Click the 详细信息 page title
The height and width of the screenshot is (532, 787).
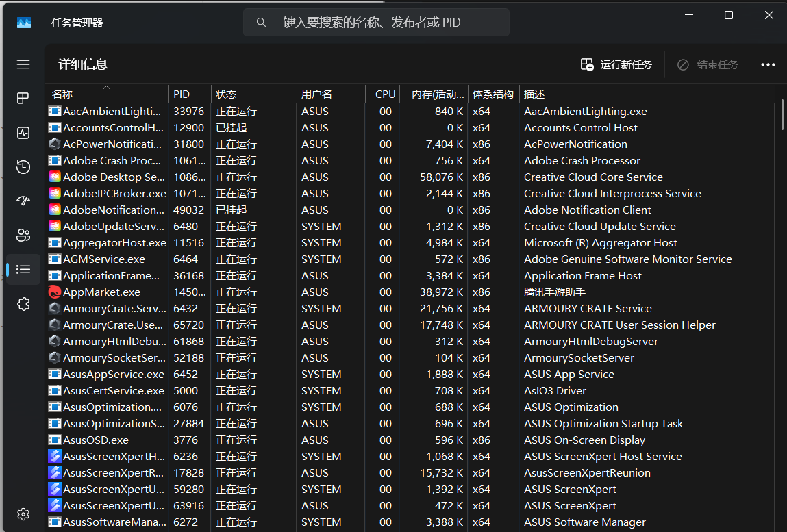(83, 64)
